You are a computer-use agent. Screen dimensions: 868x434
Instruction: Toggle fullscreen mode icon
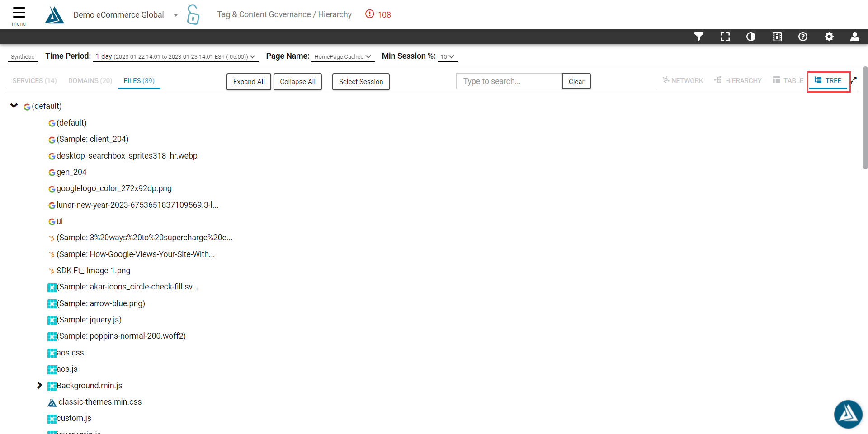click(x=725, y=37)
